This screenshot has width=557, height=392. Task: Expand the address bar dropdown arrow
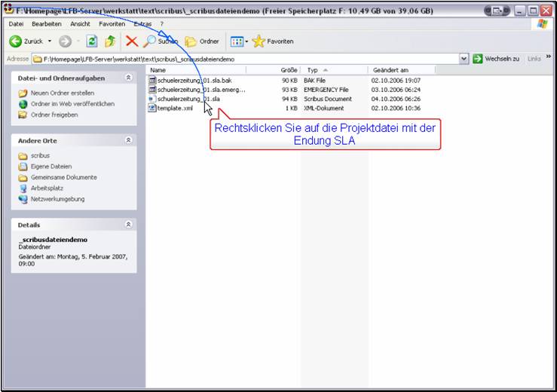pos(464,59)
